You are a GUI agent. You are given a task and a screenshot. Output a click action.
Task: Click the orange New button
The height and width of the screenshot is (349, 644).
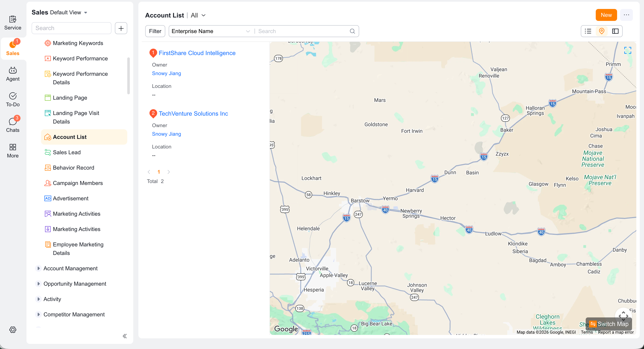pyautogui.click(x=606, y=15)
